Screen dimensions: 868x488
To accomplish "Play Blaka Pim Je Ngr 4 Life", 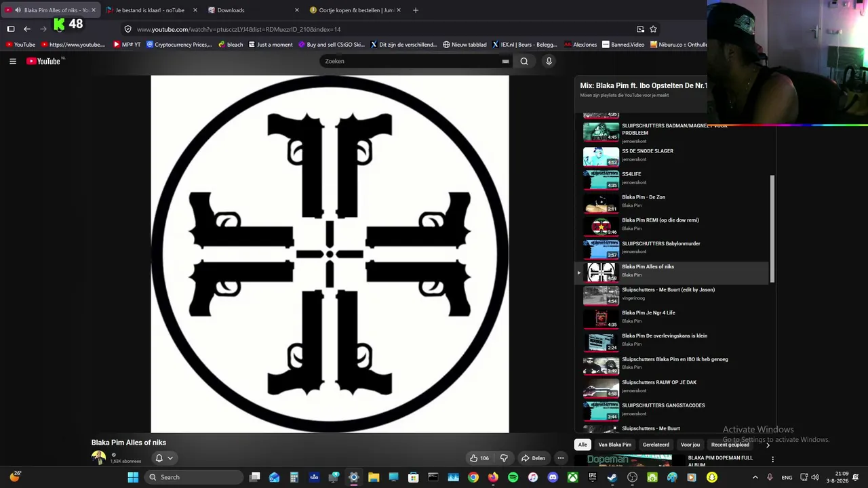I will coord(672,317).
